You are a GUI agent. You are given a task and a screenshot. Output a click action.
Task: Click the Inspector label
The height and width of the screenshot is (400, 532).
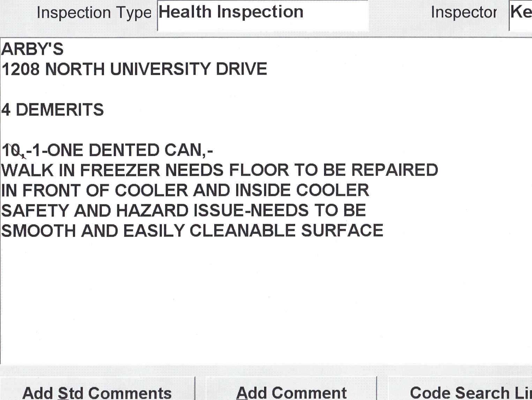pos(464,13)
